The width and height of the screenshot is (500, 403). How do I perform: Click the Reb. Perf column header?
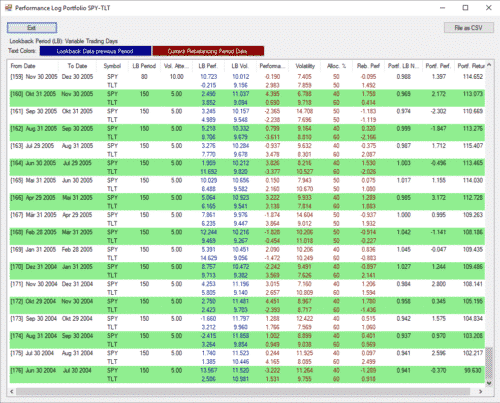click(368, 66)
